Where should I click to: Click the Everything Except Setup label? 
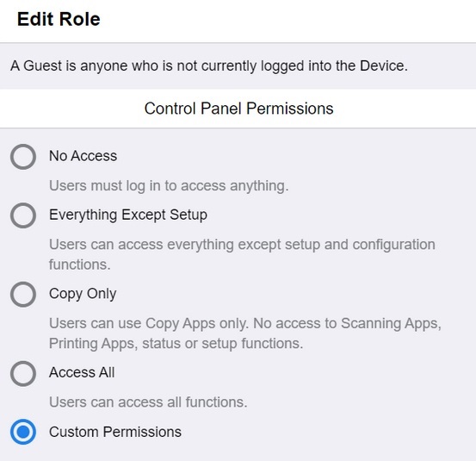tap(128, 215)
